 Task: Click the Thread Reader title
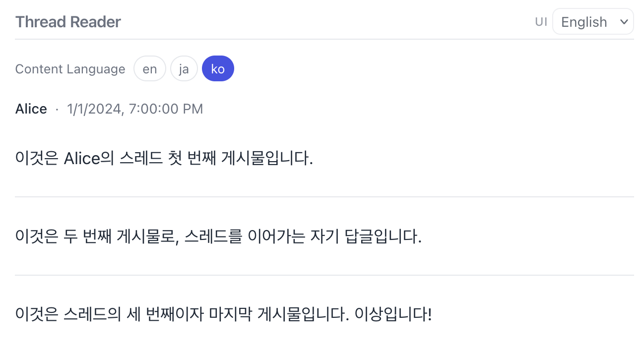click(x=68, y=22)
